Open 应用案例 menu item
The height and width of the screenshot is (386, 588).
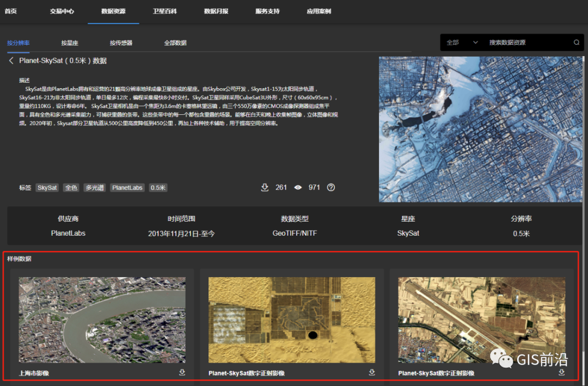(x=318, y=11)
